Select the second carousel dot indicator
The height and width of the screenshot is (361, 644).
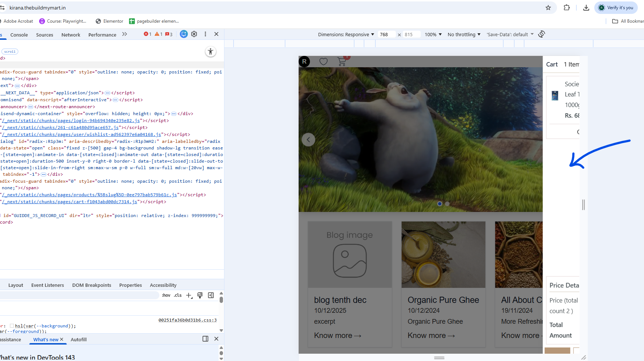pyautogui.click(x=447, y=204)
